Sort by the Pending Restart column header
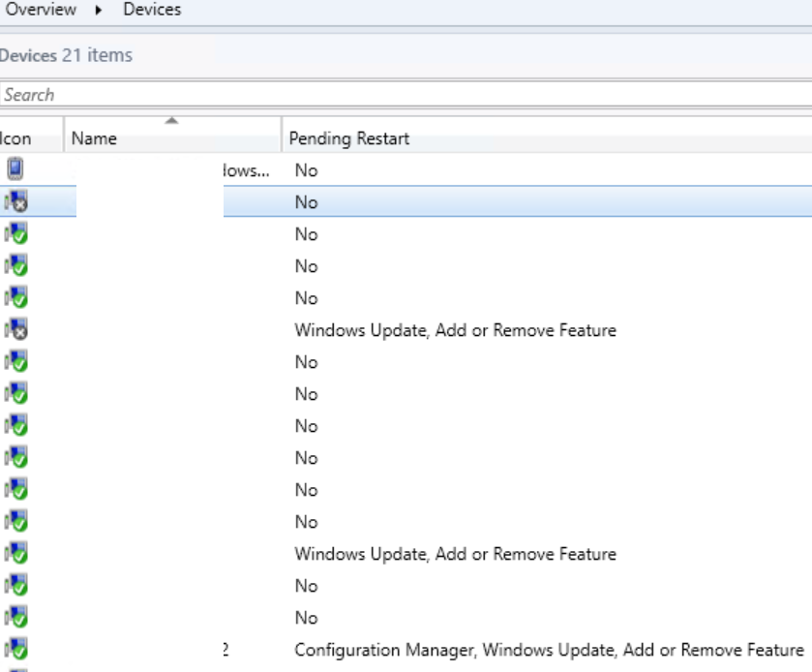Screen dimensions: 812x672 point(349,138)
